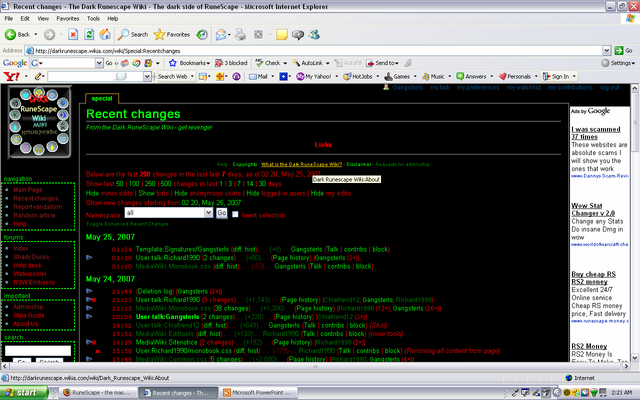Viewport: 640px width, 400px height.
Task: Open Shady Docks forum link
Action: tap(31, 257)
